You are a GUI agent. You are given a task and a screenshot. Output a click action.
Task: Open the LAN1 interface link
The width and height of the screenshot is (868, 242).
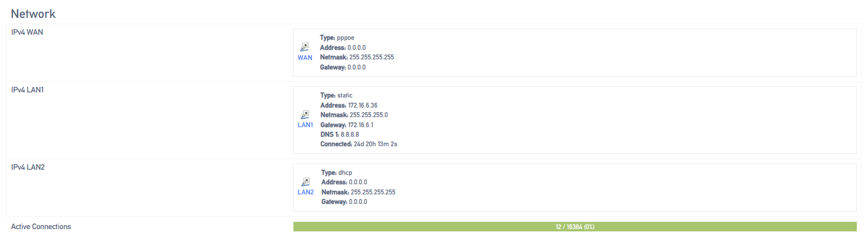[305, 125]
